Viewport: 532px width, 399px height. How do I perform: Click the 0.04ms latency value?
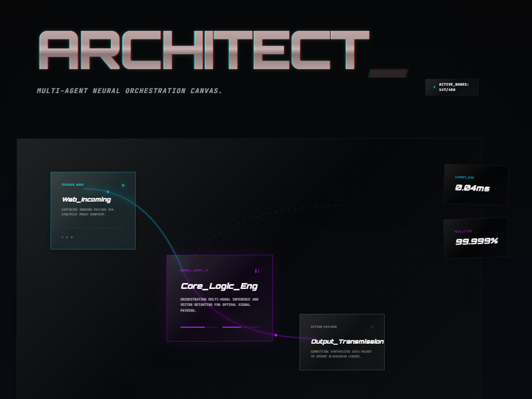coord(472,188)
